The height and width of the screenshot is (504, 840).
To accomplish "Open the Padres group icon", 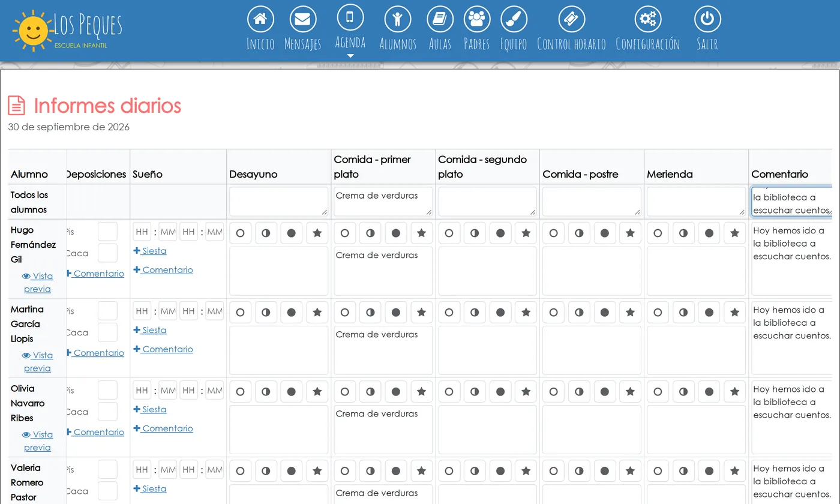I will click(477, 19).
